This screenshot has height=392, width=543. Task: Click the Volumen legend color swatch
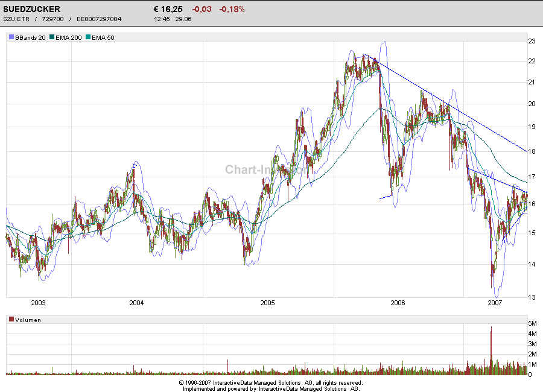[x=11, y=319]
